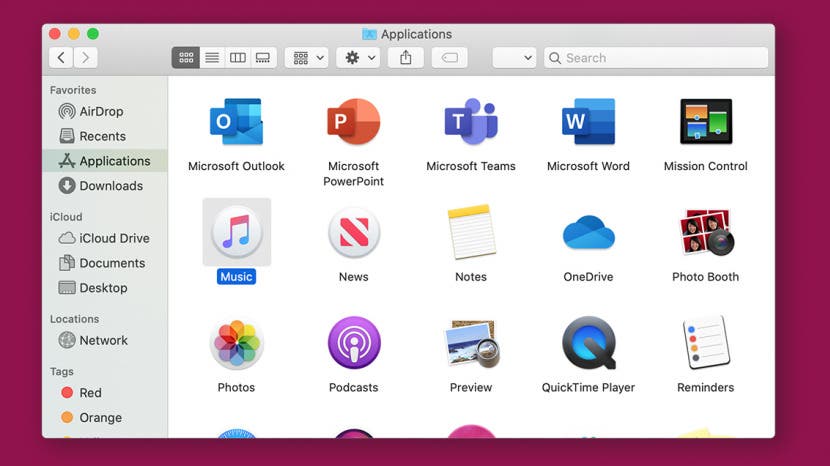Go back with the left chevron

pyautogui.click(x=61, y=57)
